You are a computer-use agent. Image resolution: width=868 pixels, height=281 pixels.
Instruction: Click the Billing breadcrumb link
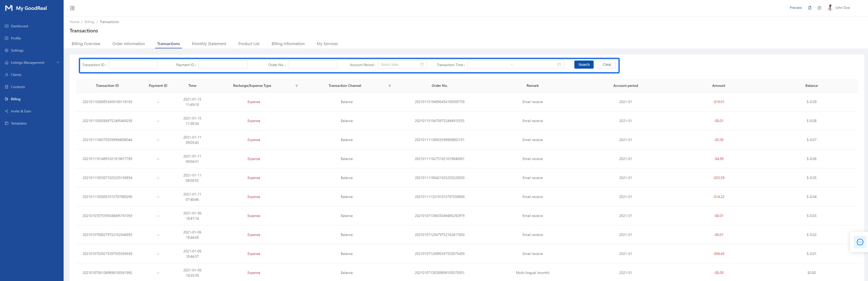click(x=89, y=22)
